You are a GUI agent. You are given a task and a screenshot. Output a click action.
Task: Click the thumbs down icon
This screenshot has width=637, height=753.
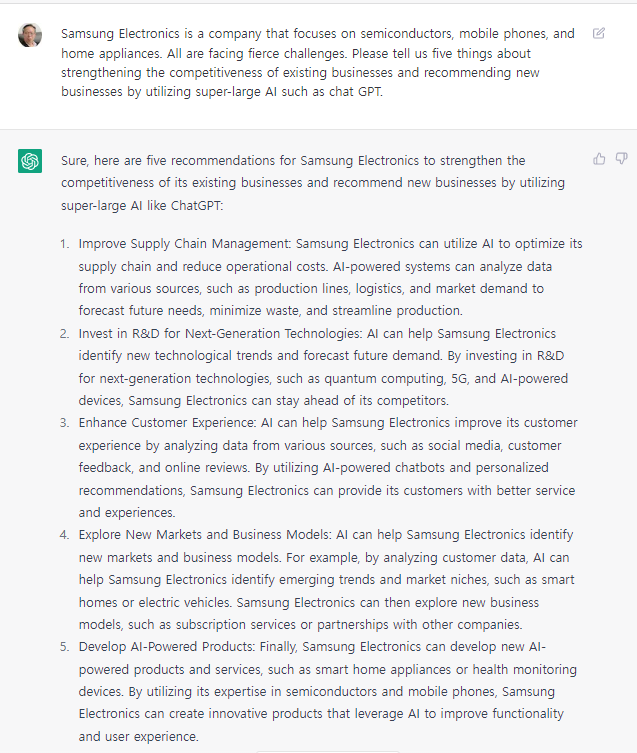point(621,158)
